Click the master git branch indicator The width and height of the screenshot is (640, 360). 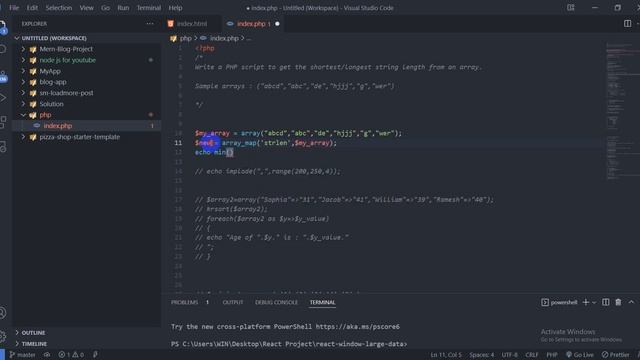click(22, 355)
